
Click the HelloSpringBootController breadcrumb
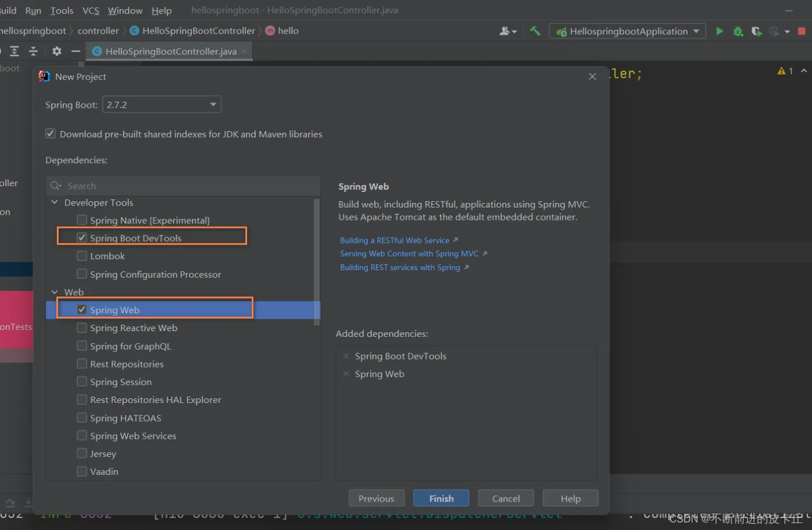(x=198, y=31)
